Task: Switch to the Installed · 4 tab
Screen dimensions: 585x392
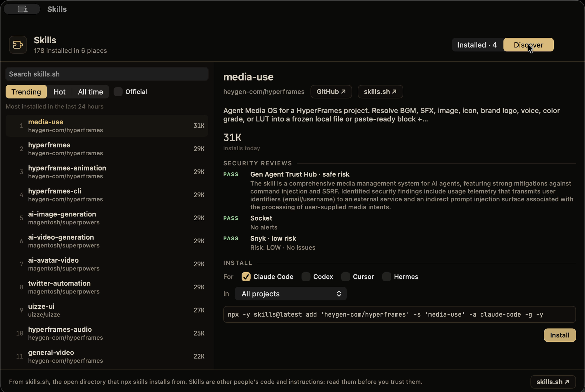Action: pos(477,45)
